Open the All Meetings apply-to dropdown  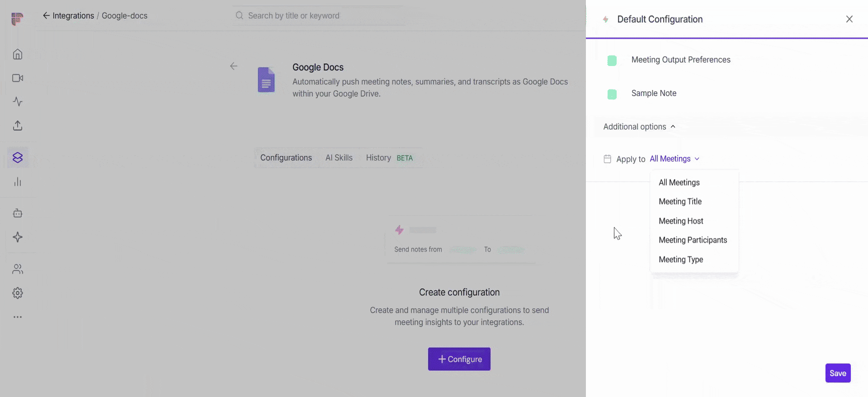click(x=674, y=159)
